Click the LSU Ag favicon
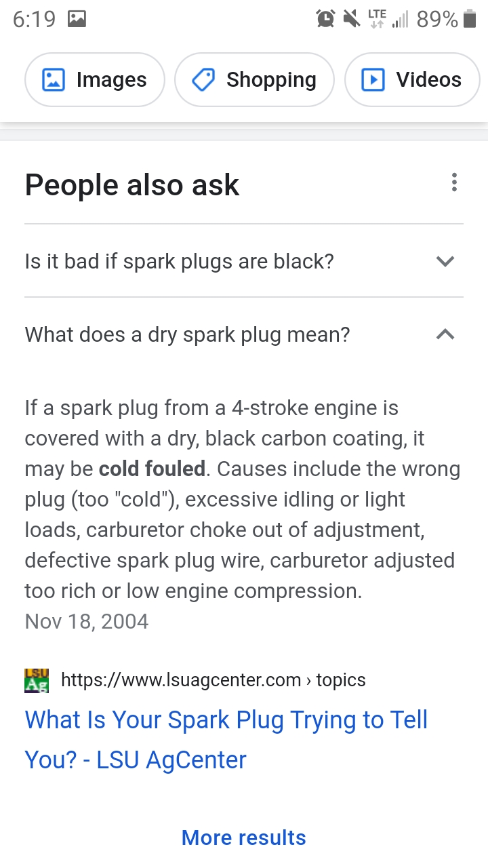Screen dimensions: 488x868 [x=37, y=680]
